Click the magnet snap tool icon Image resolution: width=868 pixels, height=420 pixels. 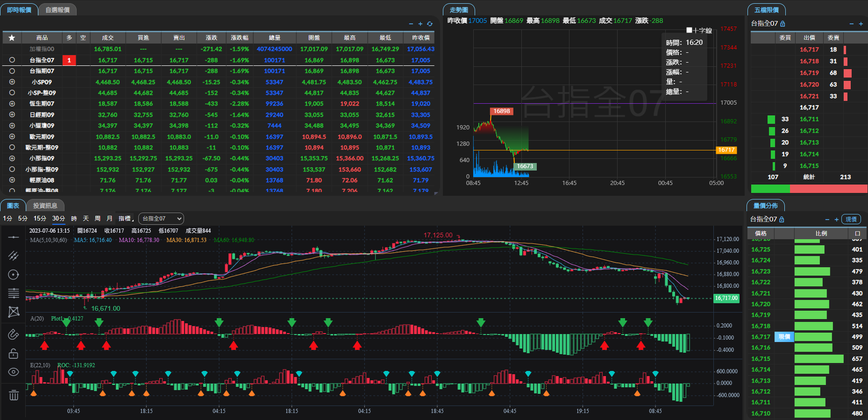point(14,334)
